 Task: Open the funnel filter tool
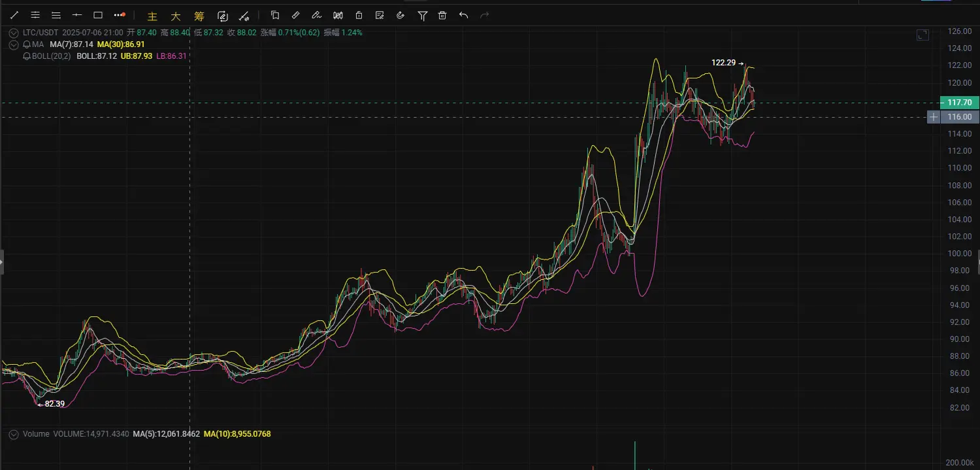coord(422,15)
